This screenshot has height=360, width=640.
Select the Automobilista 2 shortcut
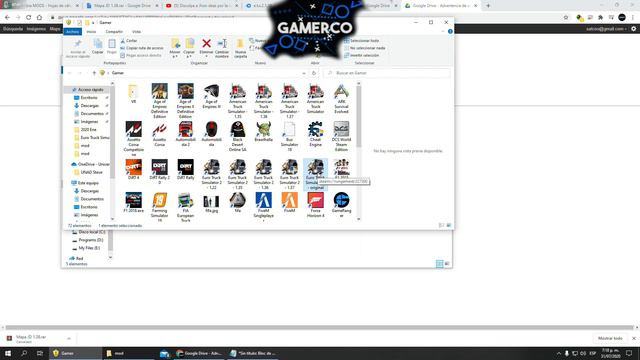(x=185, y=134)
